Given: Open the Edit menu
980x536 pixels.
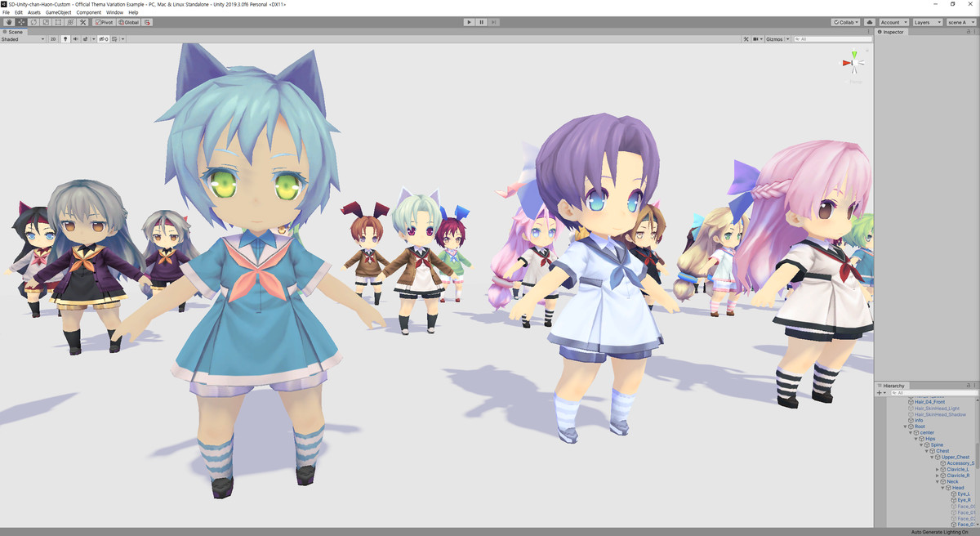Looking at the screenshot, I should pos(19,13).
